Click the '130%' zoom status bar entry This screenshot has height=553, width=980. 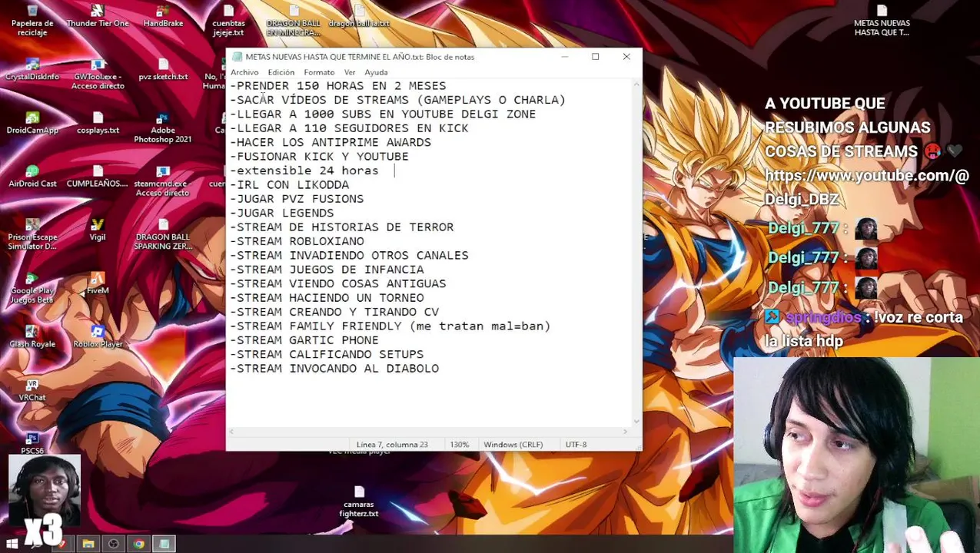click(460, 445)
